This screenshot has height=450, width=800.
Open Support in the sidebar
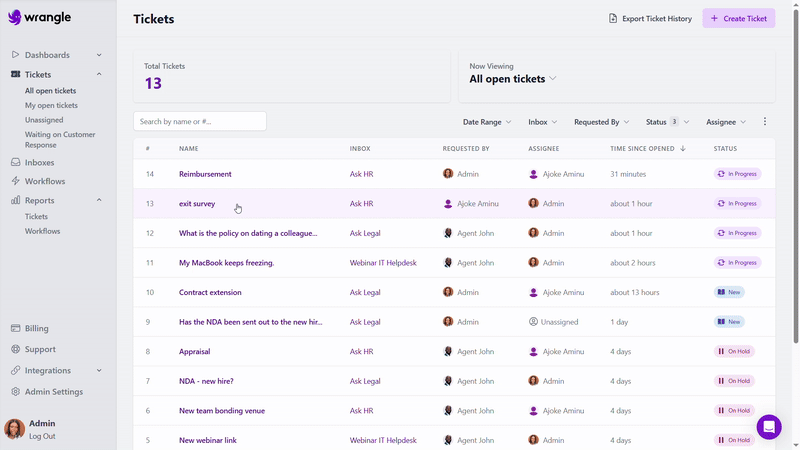[x=40, y=349]
